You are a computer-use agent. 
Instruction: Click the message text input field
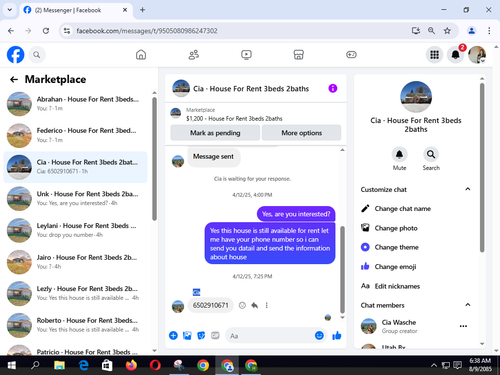point(270,336)
